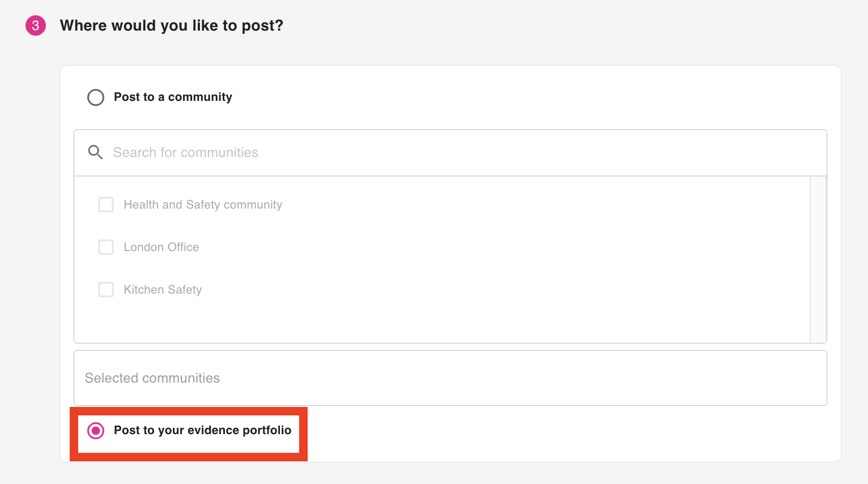Click the 'Where would you like to post?' heading
This screenshot has width=868, height=484.
point(171,26)
